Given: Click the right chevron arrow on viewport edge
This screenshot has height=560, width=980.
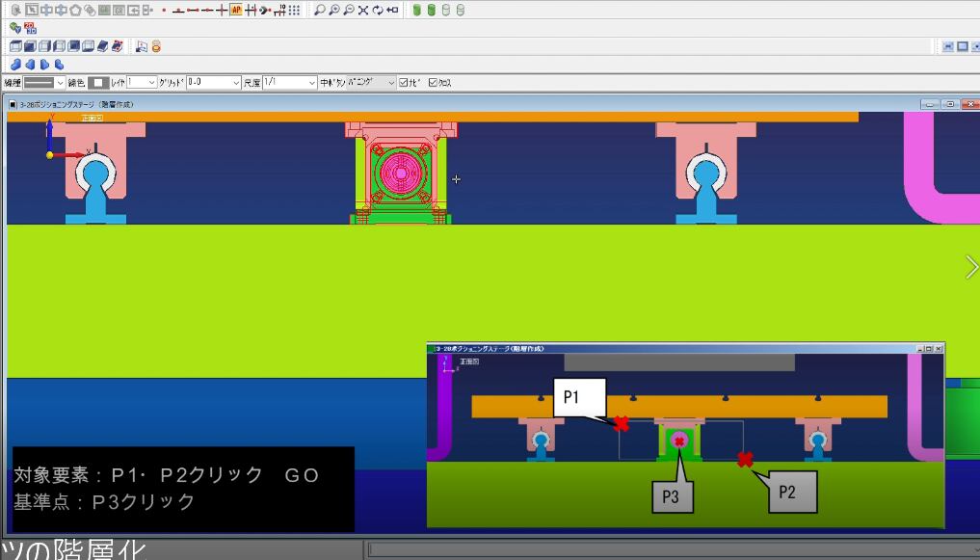Looking at the screenshot, I should pos(970,269).
